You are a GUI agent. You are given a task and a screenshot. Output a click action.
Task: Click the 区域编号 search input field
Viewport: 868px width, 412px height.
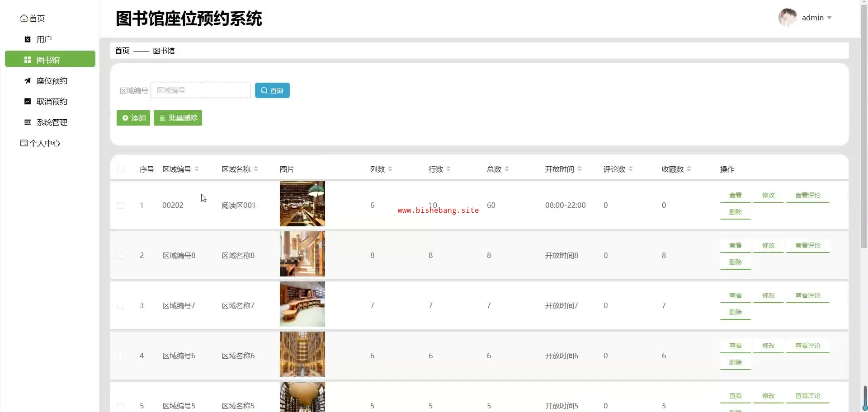[x=200, y=90]
